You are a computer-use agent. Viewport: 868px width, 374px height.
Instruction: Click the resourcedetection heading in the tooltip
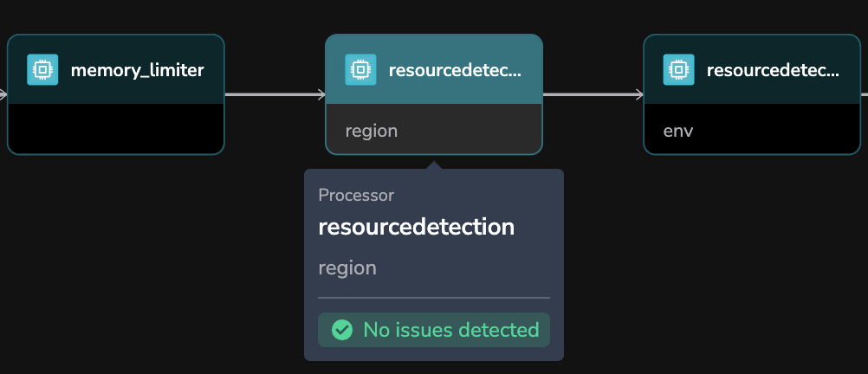point(416,227)
